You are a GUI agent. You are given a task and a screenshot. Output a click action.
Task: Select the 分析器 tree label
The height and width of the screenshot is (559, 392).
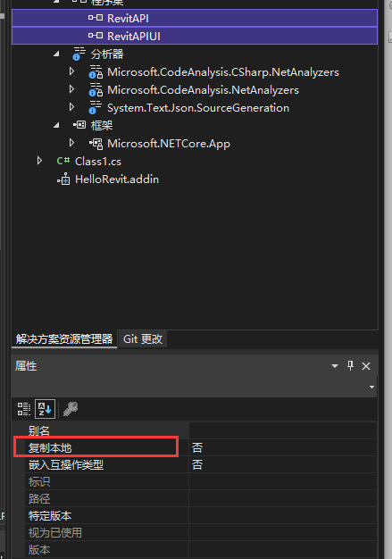coord(107,54)
